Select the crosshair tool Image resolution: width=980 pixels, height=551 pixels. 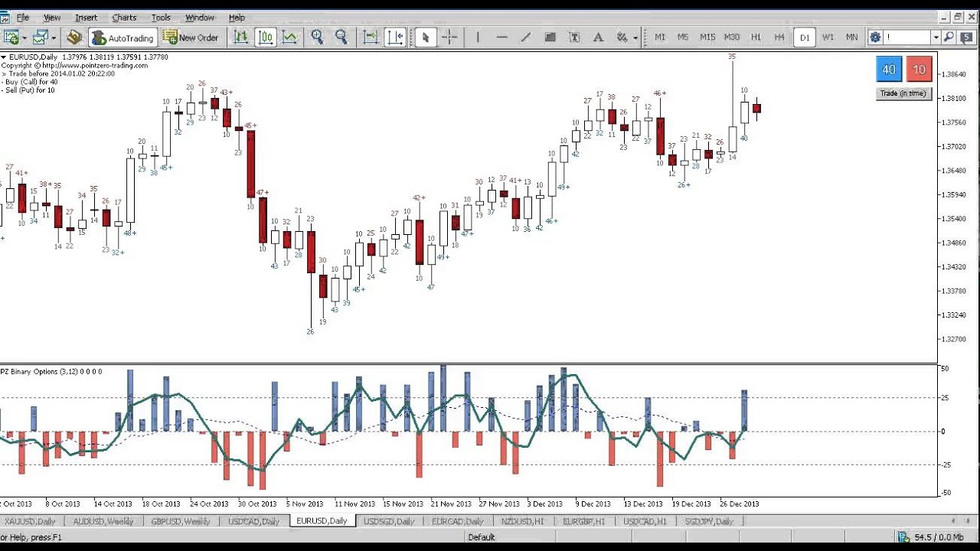click(x=449, y=37)
